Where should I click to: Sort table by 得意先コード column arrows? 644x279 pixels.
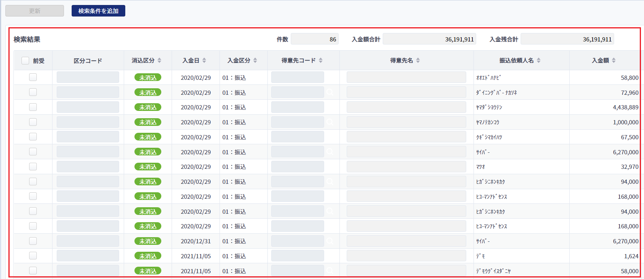point(321,60)
